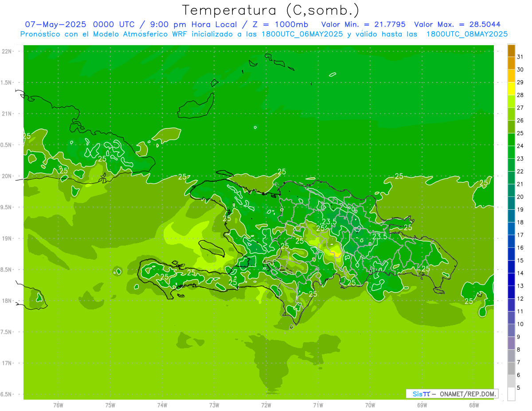Click the orange colorbar swatch above 31
This screenshot has width=532, height=411.
(511, 51)
